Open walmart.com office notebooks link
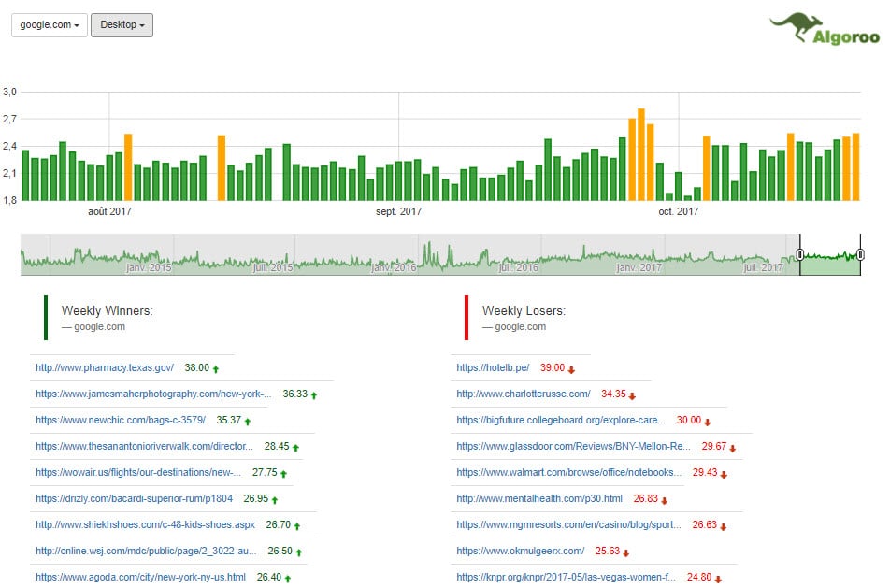 point(568,472)
